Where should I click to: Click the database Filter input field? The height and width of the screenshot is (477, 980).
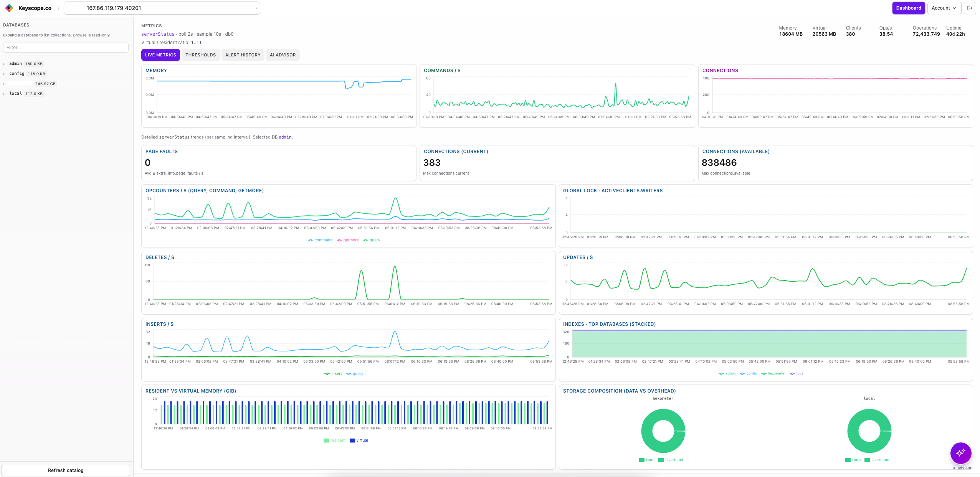pyautogui.click(x=66, y=48)
